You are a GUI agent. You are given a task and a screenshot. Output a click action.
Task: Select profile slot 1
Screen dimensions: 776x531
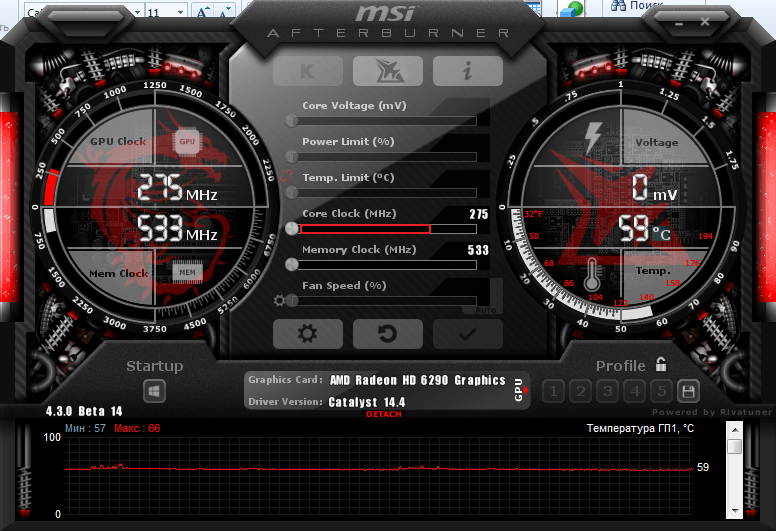[553, 391]
